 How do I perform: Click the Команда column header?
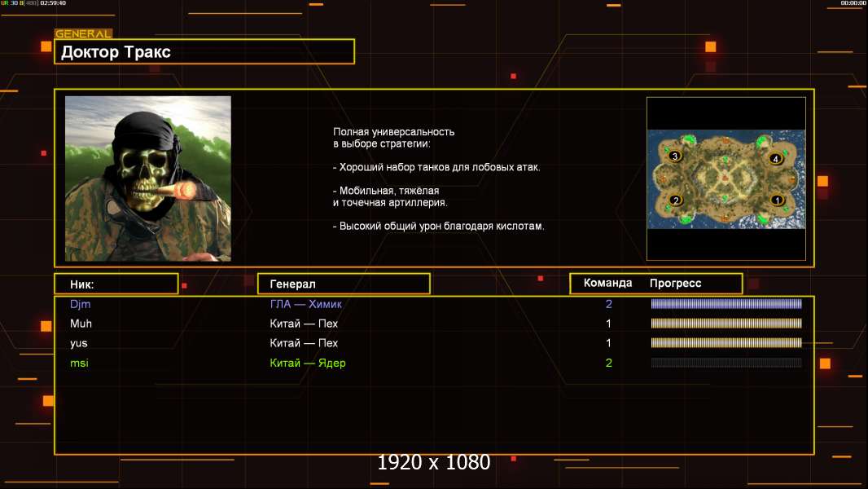point(607,283)
